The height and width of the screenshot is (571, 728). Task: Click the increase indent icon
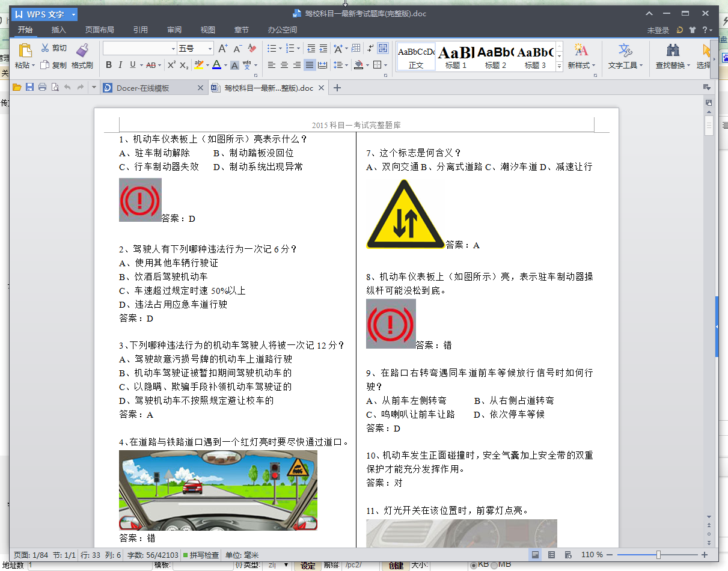(323, 48)
